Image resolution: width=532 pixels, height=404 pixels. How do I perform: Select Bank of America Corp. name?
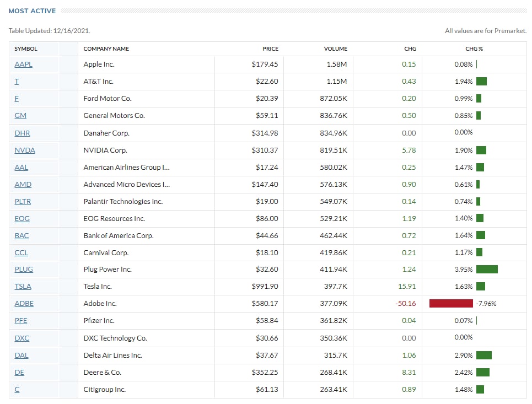(x=119, y=235)
